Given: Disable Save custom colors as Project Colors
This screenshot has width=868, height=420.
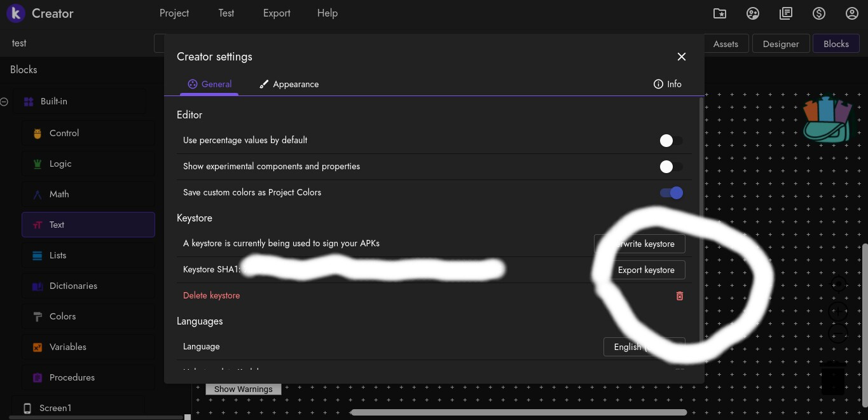Looking at the screenshot, I should (672, 193).
